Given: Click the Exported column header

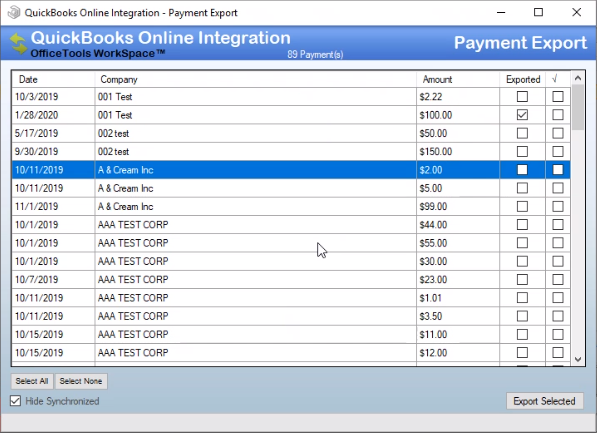Looking at the screenshot, I should click(523, 79).
